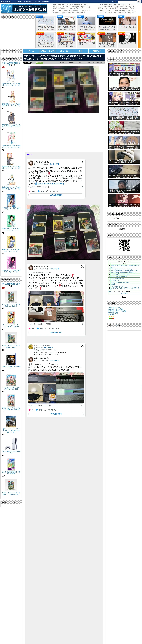Click リンクをコピー on third tweet
This screenshot has width=142, height=644.
51,410
